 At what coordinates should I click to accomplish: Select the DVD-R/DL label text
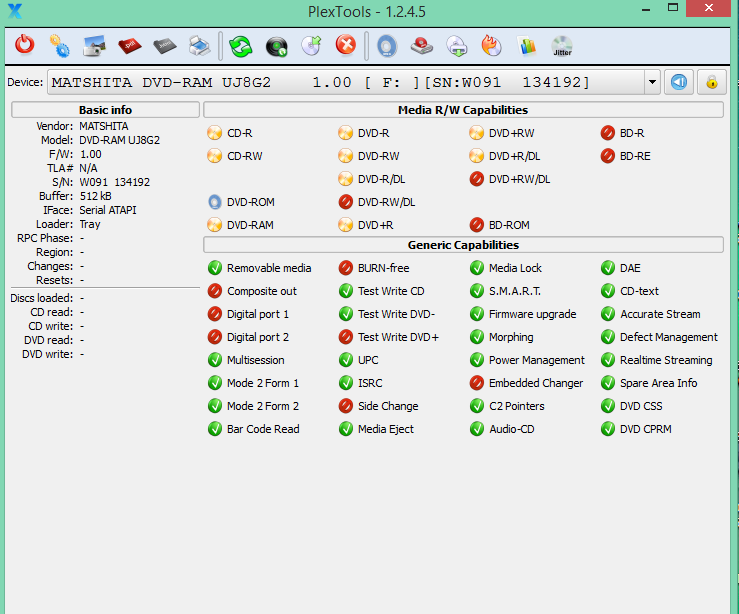pos(381,179)
